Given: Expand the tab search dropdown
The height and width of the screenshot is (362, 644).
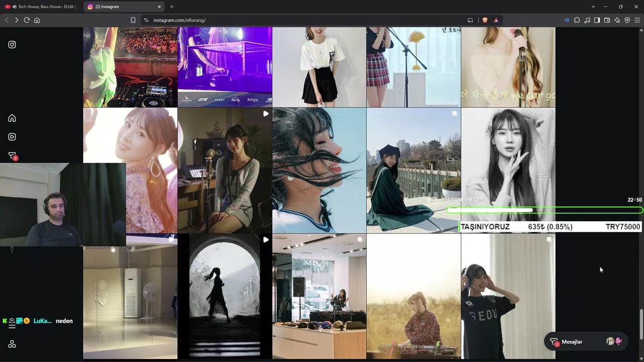Looking at the screenshot, I should coord(593,7).
